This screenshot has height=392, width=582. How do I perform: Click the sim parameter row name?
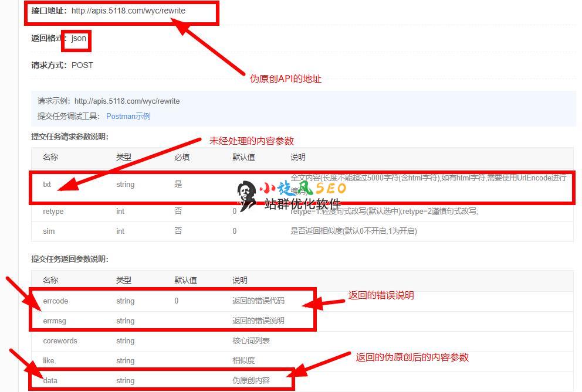point(49,231)
